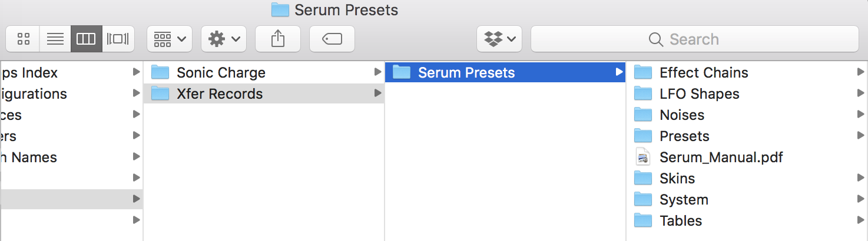Select the Sonic Charge folder
Image resolution: width=868 pixels, height=241 pixels.
(221, 73)
